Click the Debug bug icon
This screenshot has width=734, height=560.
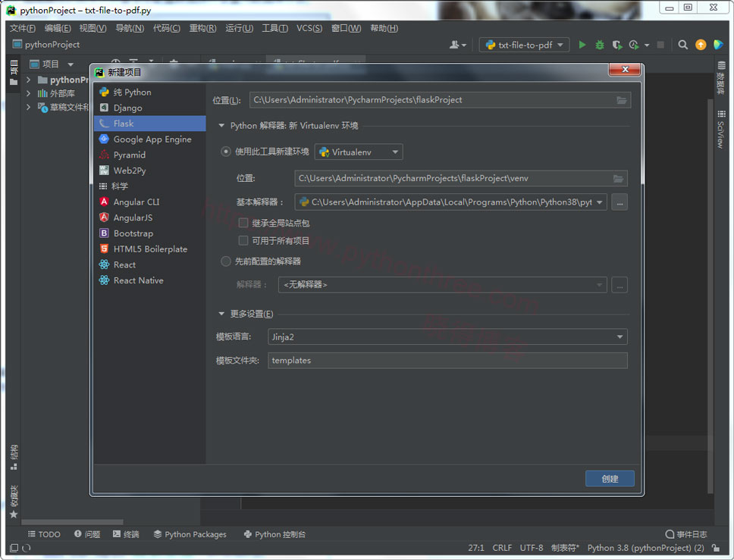click(x=599, y=45)
